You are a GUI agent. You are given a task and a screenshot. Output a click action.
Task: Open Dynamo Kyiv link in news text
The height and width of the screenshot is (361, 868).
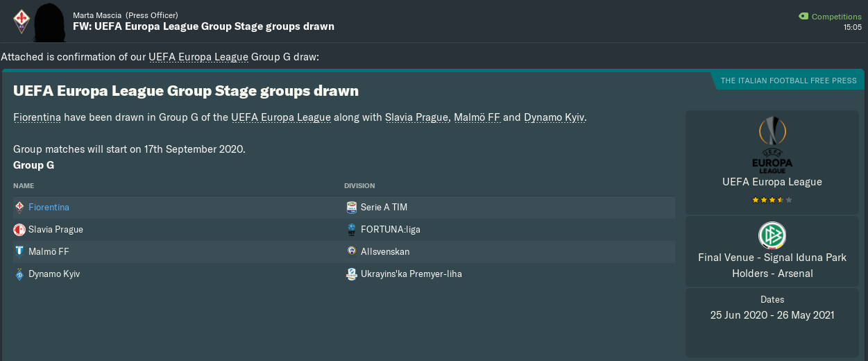554,117
